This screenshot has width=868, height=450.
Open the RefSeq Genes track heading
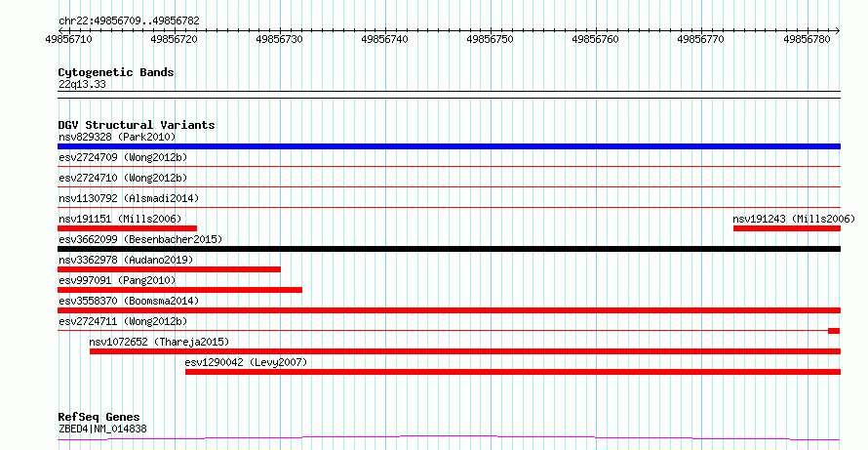pos(99,417)
